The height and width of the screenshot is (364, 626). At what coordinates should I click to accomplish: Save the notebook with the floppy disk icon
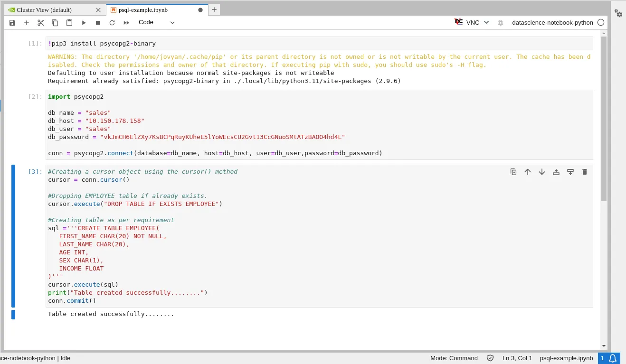pos(12,23)
